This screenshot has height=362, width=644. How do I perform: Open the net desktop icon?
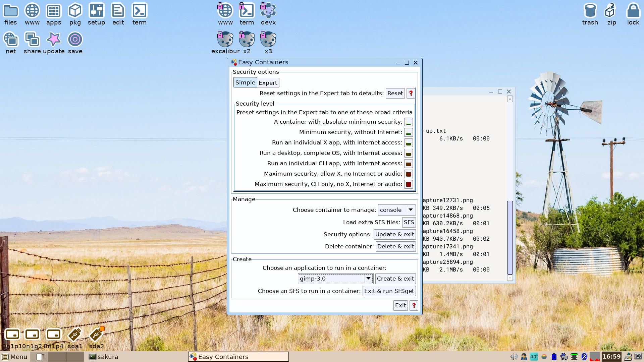click(x=11, y=43)
